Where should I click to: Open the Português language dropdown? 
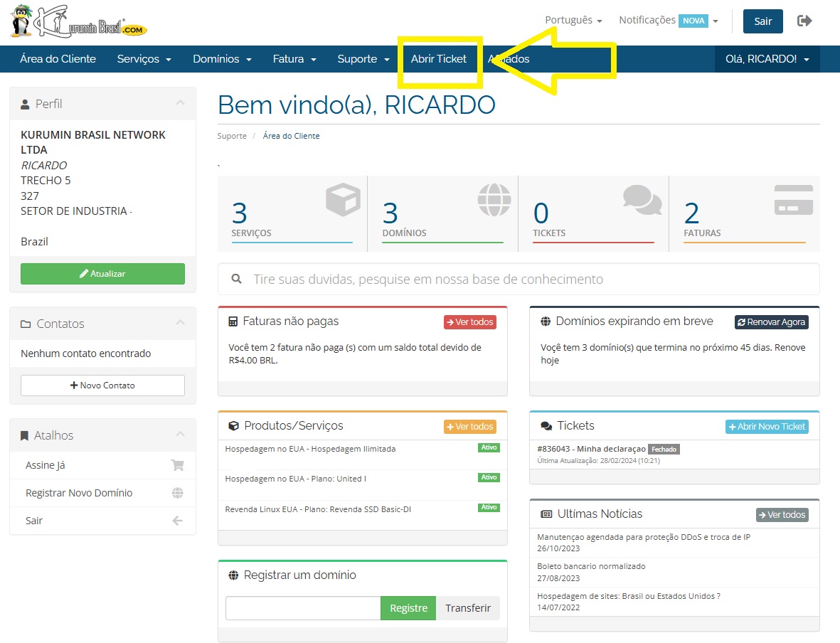573,21
